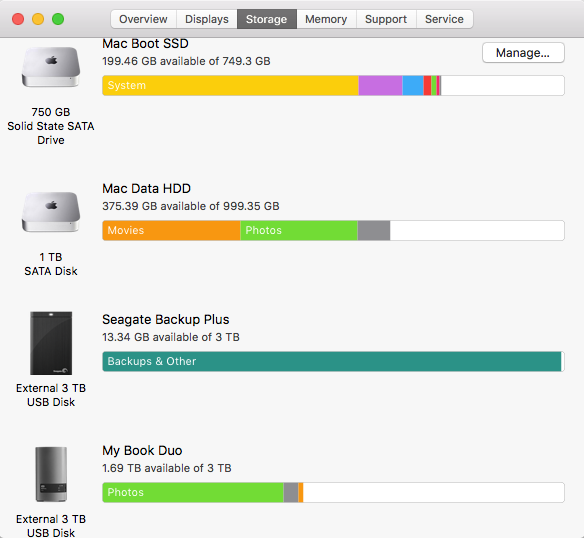Click the Mac Data HDD Mac mini icon
Viewport: 584px width, 538px height.
pos(51,212)
